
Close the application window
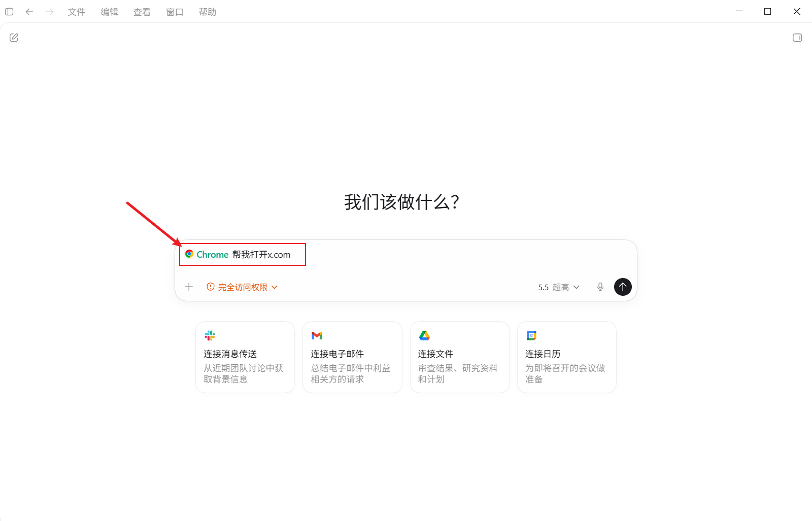coord(797,11)
